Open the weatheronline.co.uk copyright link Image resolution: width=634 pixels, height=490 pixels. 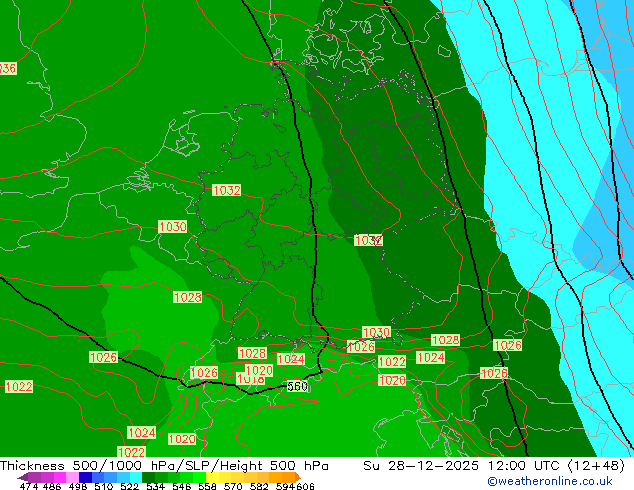549,481
